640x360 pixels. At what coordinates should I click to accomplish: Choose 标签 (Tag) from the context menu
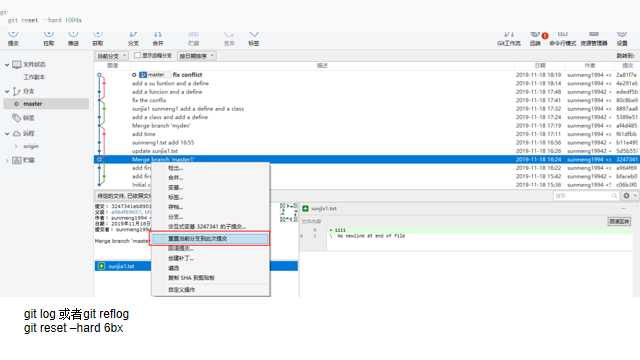210,197
